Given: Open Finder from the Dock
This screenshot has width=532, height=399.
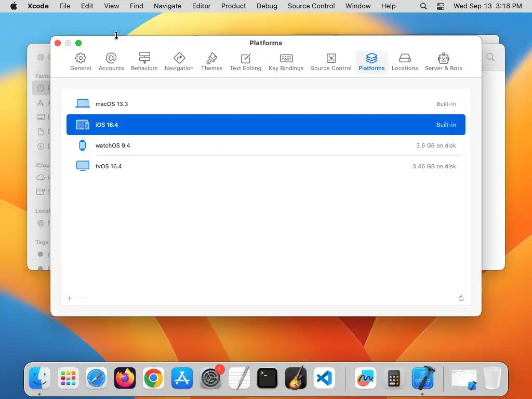Looking at the screenshot, I should tap(39, 378).
